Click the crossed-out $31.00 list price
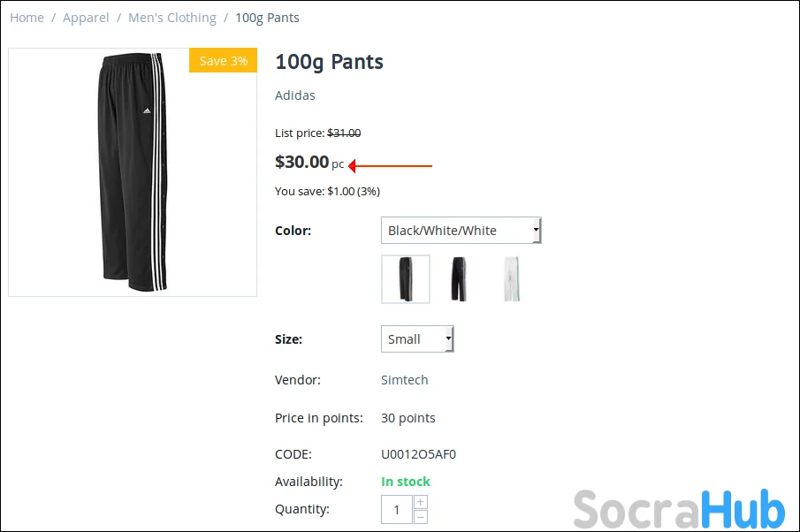 point(344,133)
